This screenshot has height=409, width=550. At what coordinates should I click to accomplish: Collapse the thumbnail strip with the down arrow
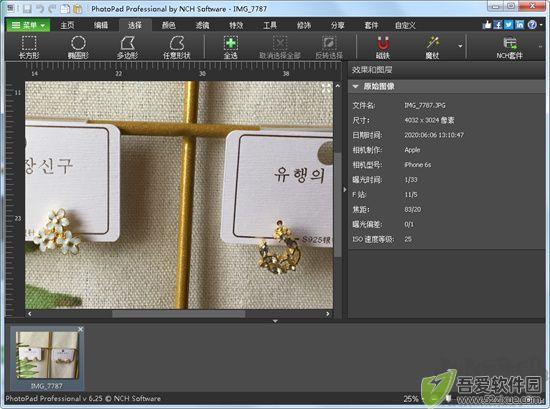coord(275,321)
